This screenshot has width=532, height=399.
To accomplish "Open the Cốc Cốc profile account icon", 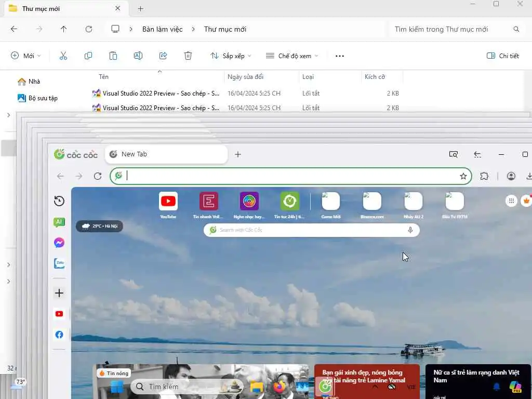I will pyautogui.click(x=511, y=176).
